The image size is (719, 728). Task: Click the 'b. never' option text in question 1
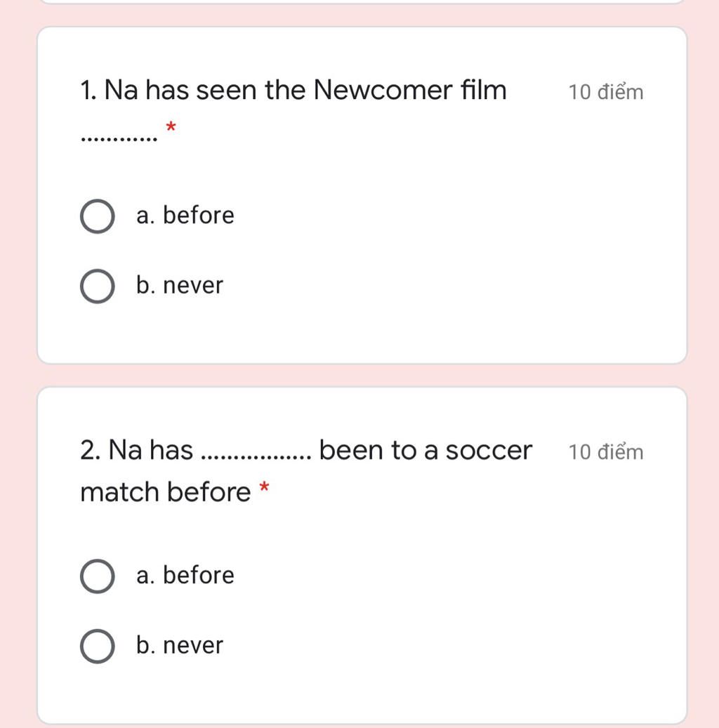coord(180,285)
